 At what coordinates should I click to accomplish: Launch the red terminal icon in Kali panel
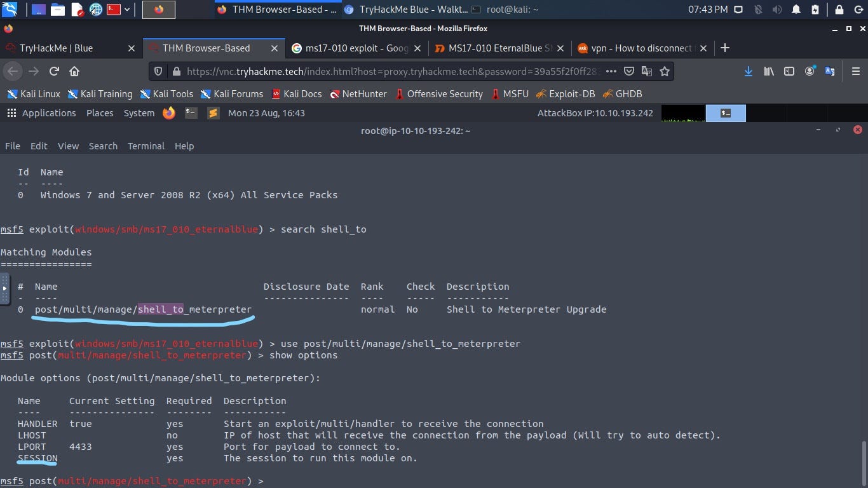click(x=114, y=10)
